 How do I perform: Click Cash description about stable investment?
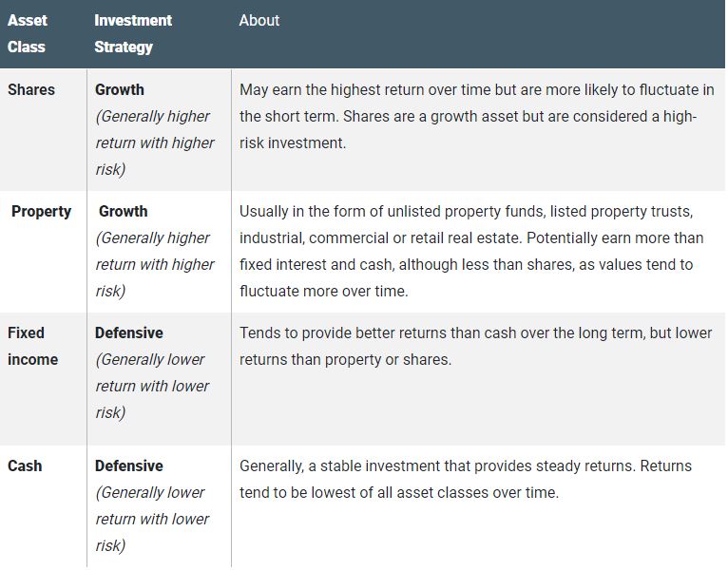pyautogui.click(x=465, y=479)
